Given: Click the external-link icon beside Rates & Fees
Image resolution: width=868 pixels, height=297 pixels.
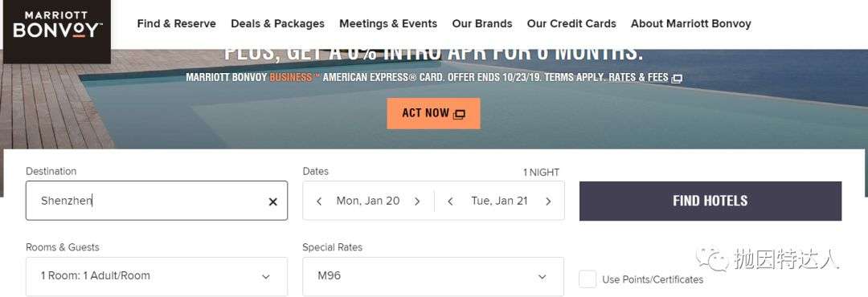Looking at the screenshot, I should (x=677, y=79).
